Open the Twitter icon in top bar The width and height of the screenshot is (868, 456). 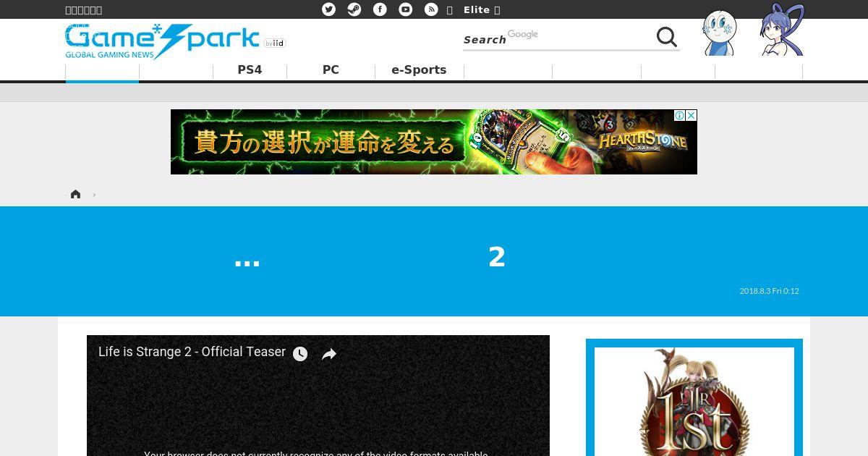[329, 9]
